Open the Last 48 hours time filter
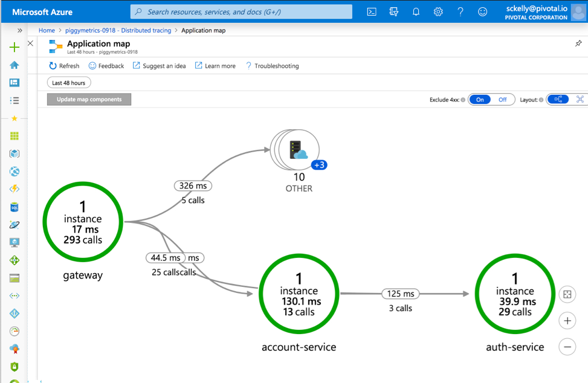 [x=68, y=82]
